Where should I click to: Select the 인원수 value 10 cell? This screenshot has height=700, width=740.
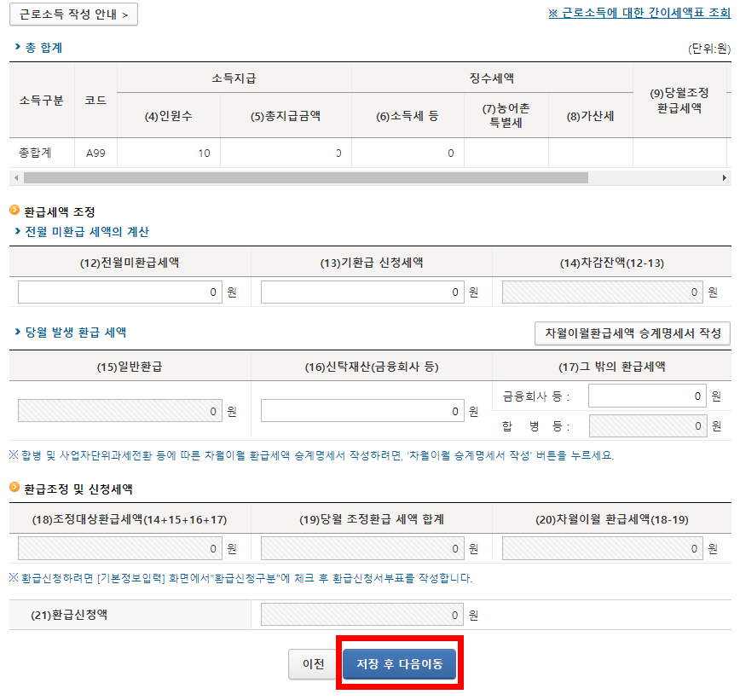(x=169, y=153)
